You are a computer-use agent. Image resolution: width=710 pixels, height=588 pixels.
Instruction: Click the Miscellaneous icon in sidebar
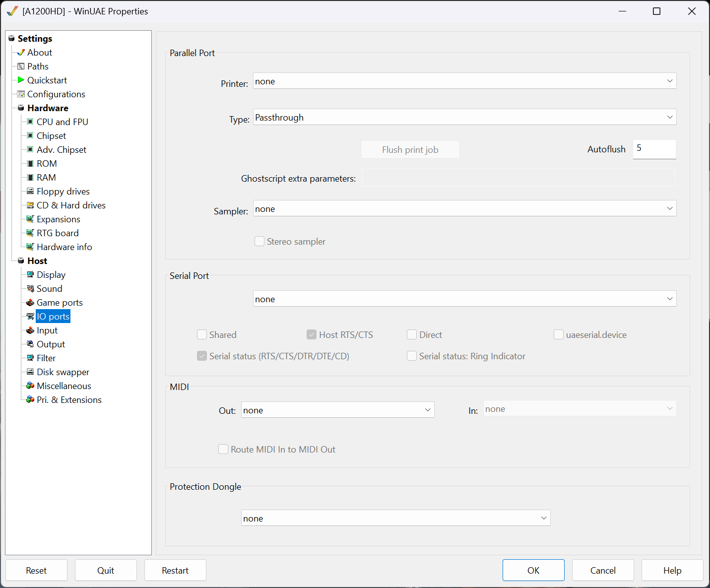click(30, 386)
